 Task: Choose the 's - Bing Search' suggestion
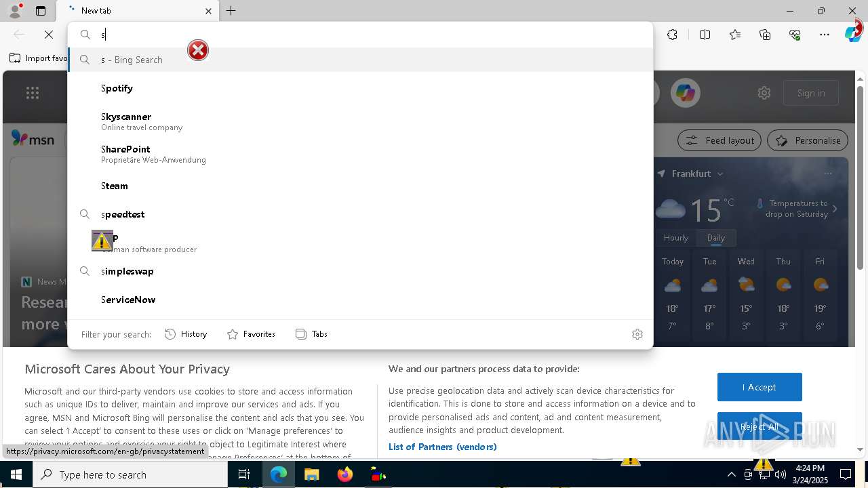pos(360,60)
